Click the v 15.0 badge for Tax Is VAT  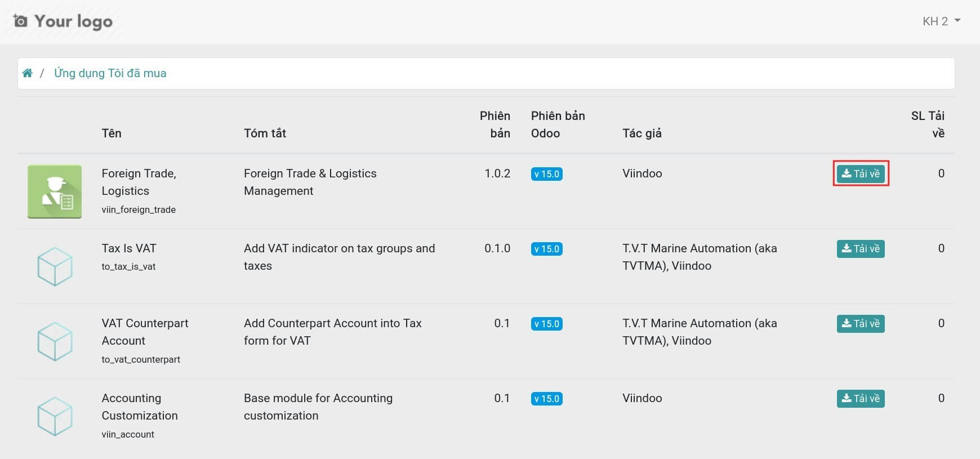546,249
